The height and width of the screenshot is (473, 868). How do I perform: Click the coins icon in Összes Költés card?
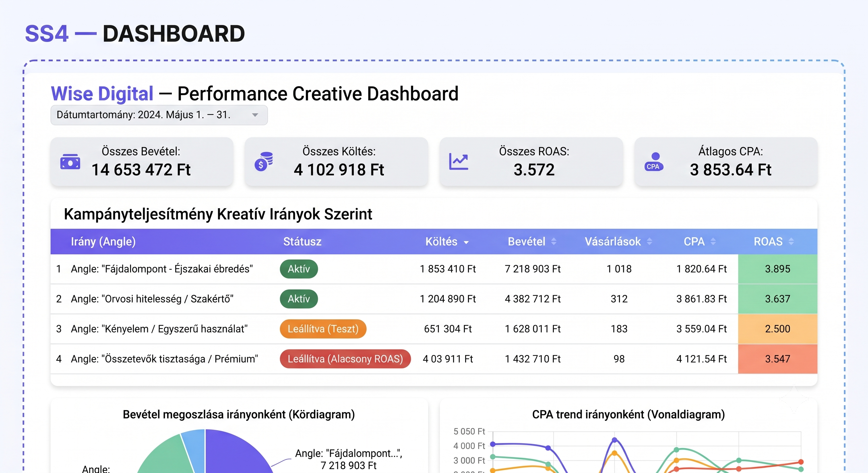[264, 162]
